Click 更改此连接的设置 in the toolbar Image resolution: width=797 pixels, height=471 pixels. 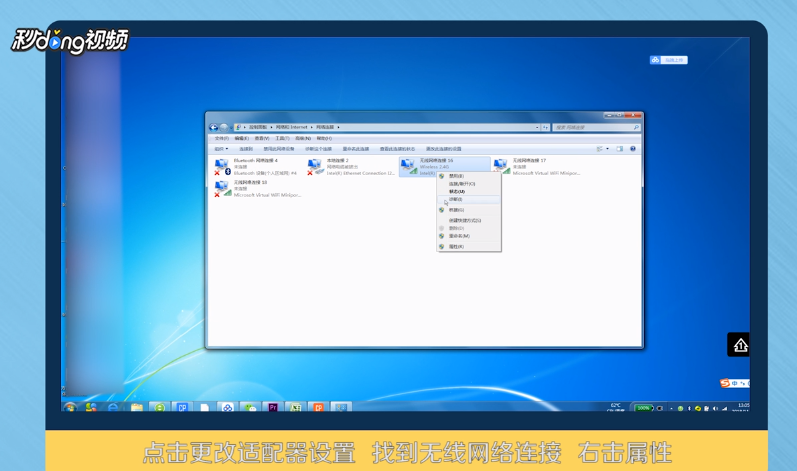pos(444,149)
